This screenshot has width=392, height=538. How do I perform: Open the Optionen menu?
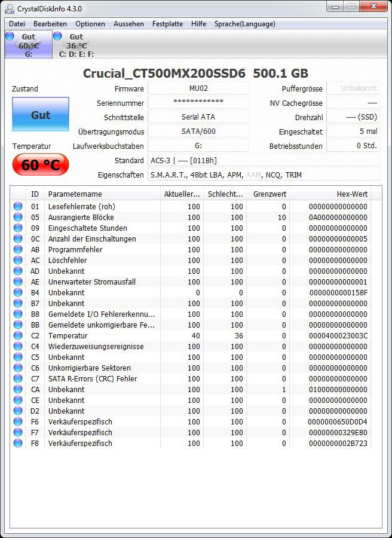coord(90,24)
